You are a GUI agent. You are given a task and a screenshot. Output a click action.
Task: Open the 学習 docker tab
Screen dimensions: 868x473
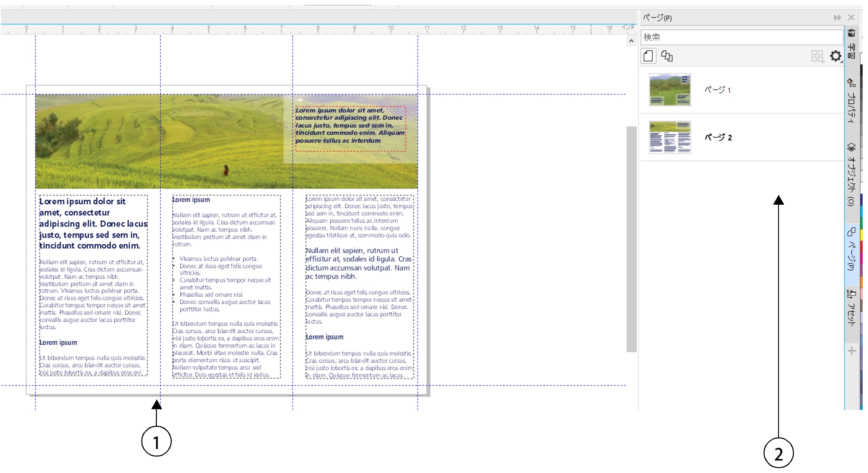tap(851, 44)
